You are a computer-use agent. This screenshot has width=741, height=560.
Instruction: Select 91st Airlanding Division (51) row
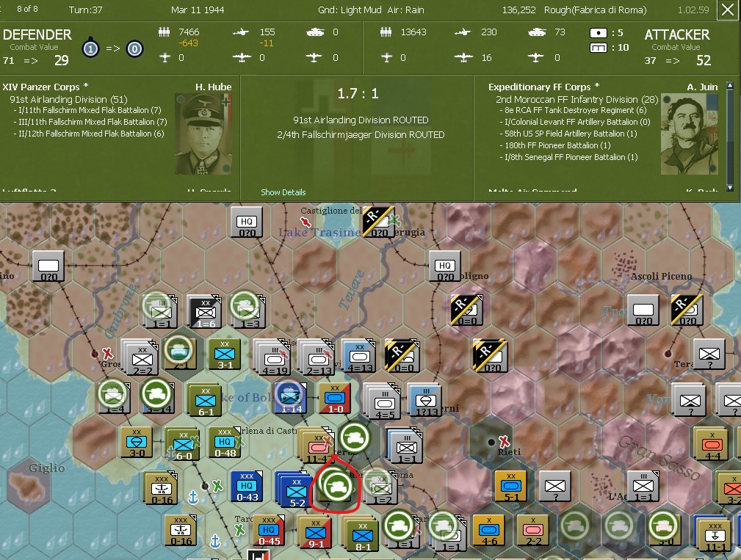tap(68, 99)
